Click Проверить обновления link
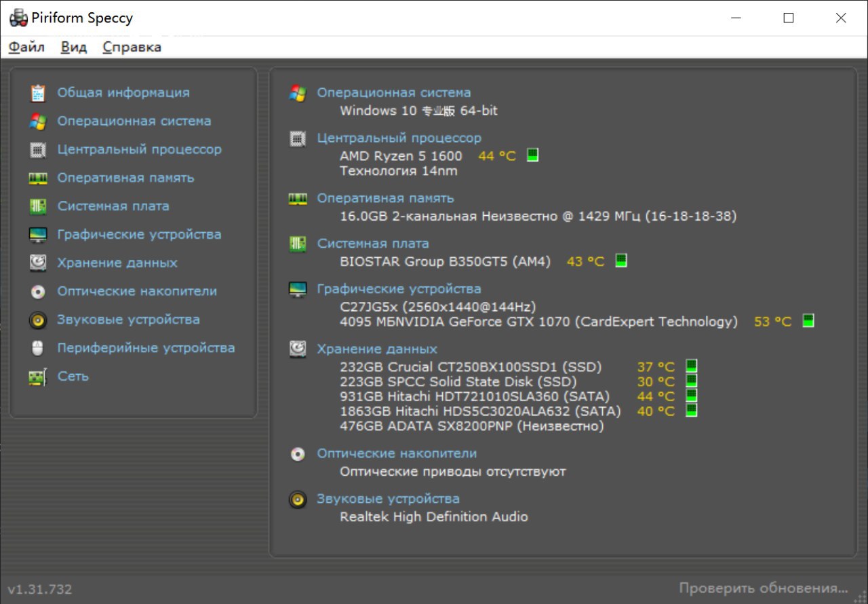Image resolution: width=868 pixels, height=604 pixels. (x=764, y=588)
